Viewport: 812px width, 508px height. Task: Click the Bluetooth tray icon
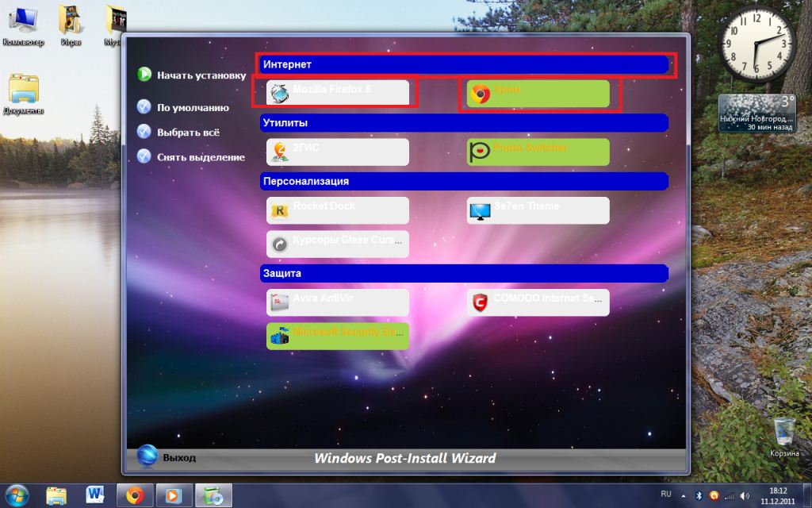click(698, 496)
